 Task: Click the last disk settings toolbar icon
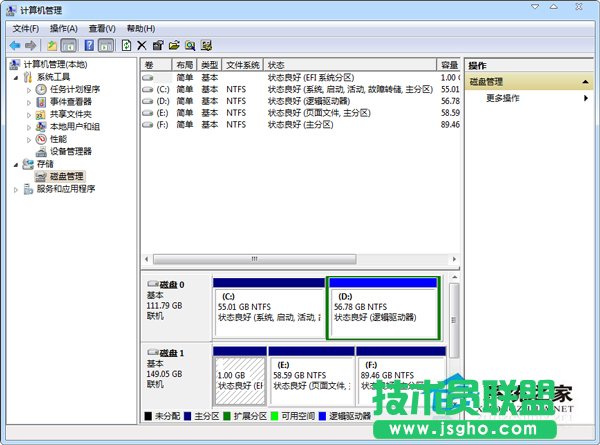pyautogui.click(x=207, y=46)
